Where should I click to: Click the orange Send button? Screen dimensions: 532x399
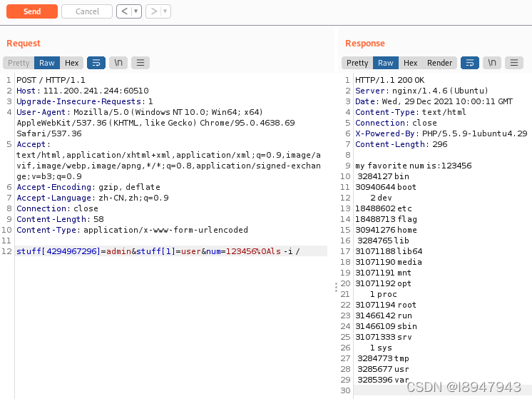coord(32,11)
